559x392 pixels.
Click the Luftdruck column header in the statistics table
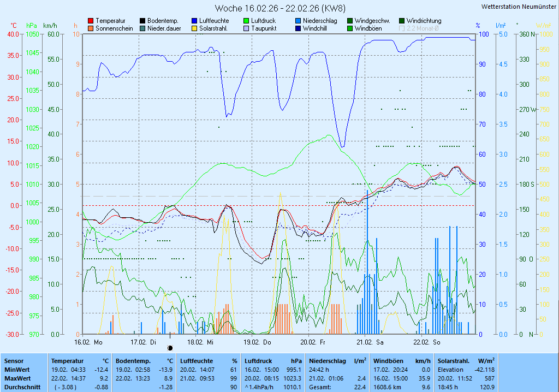pos(259,361)
